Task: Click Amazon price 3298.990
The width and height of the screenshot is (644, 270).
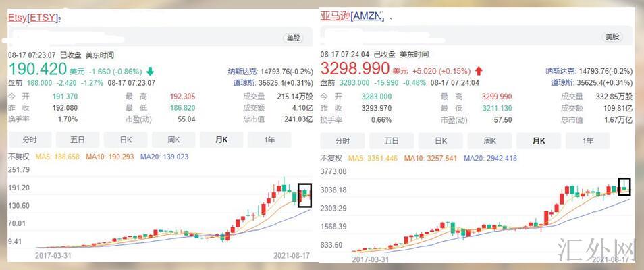Action: (x=355, y=68)
